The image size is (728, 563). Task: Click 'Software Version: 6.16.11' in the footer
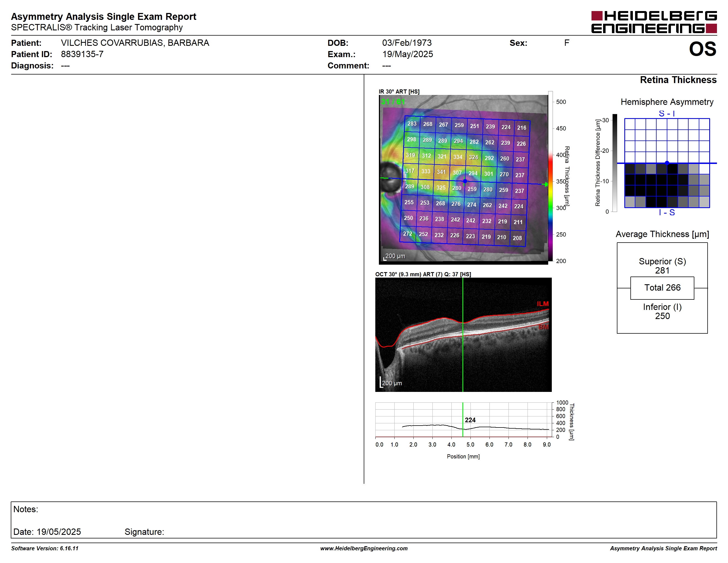pos(45,548)
